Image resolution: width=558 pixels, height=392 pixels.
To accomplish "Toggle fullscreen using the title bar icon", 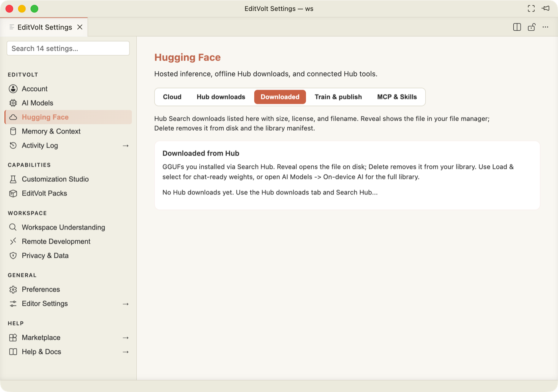I will pos(531,8).
